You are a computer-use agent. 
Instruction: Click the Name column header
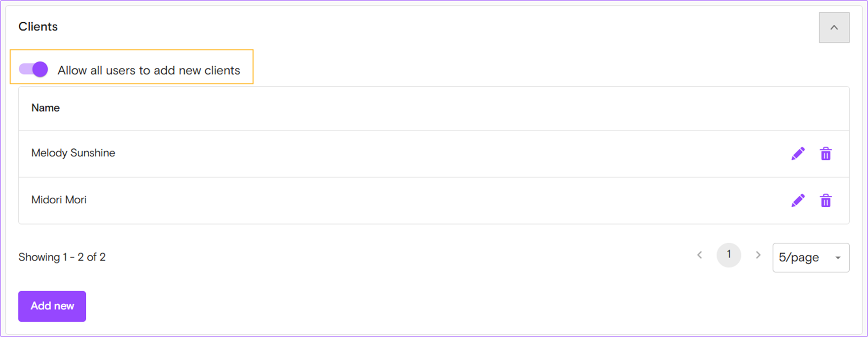coord(45,108)
